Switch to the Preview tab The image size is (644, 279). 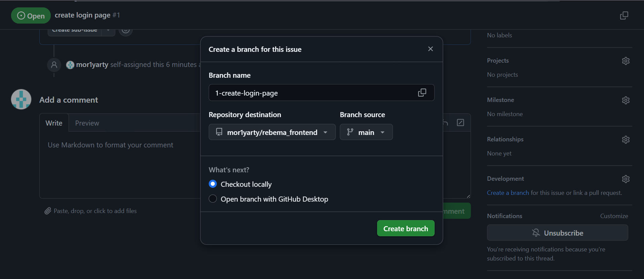click(x=87, y=123)
